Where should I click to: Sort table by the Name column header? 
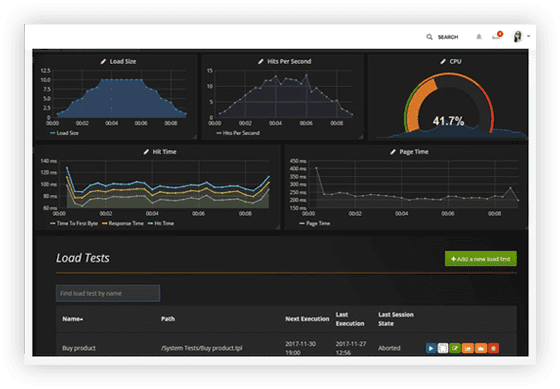point(73,319)
